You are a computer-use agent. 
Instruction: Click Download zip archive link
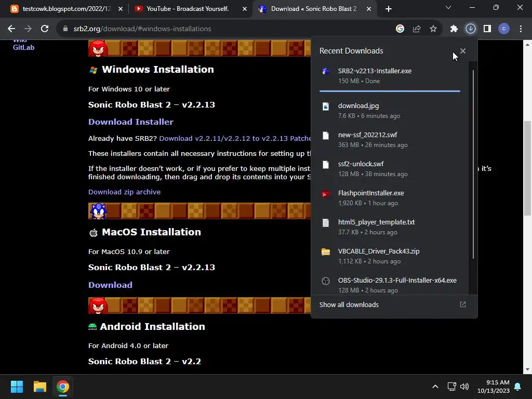click(x=124, y=192)
